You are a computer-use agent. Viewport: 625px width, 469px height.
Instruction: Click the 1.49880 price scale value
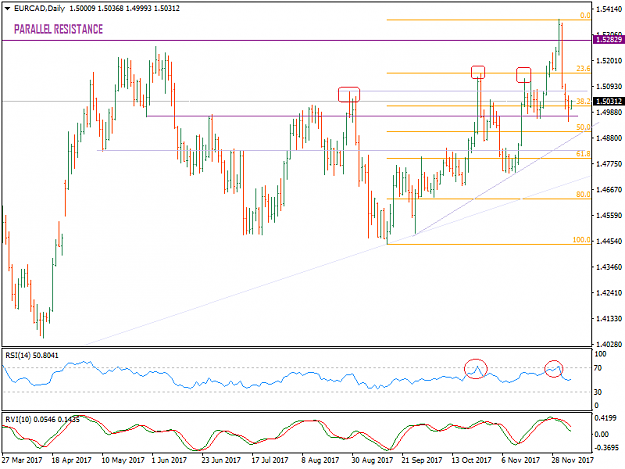609,112
